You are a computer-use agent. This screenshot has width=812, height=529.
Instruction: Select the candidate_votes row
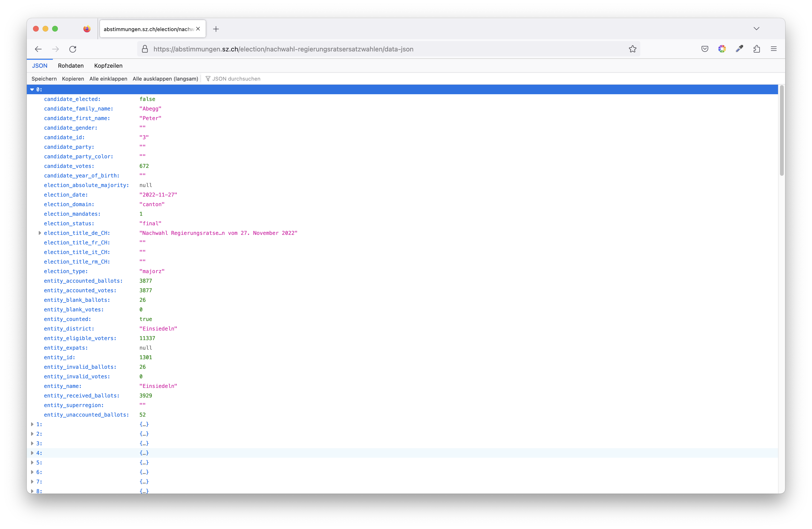pos(402,166)
